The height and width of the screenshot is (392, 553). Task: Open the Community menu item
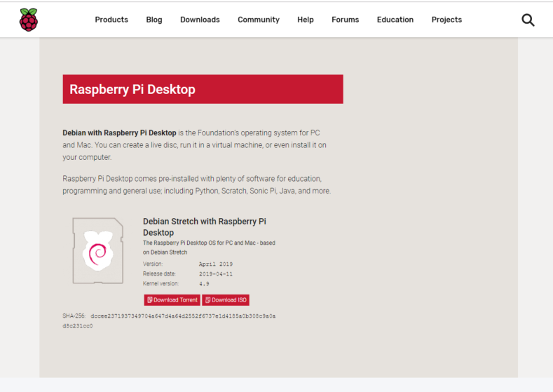pos(259,20)
